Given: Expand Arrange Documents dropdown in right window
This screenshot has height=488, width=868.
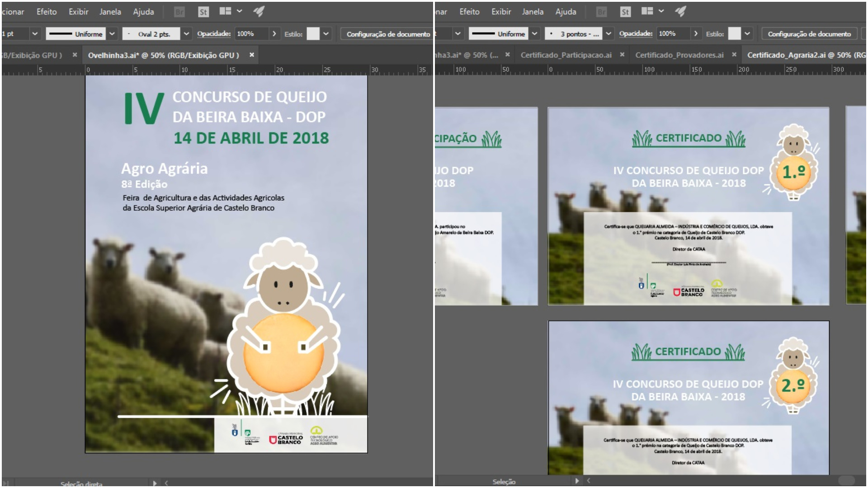Looking at the screenshot, I should coord(661,11).
